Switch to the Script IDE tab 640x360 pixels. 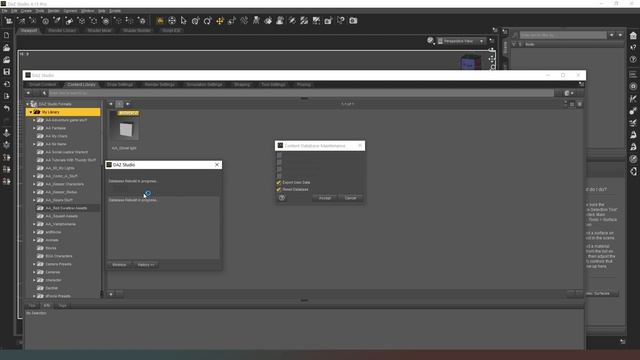(171, 30)
